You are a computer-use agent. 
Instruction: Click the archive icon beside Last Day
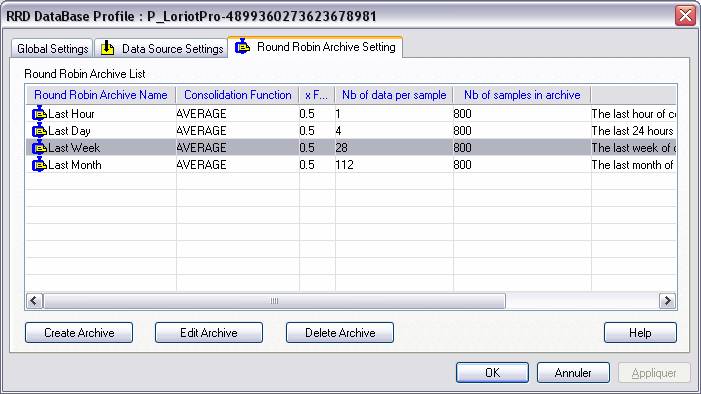coord(39,130)
